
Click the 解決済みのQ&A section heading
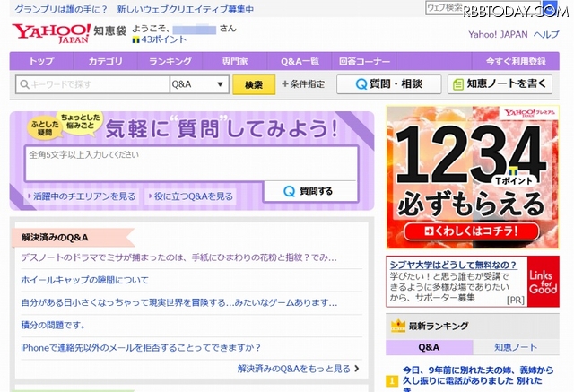[55, 238]
